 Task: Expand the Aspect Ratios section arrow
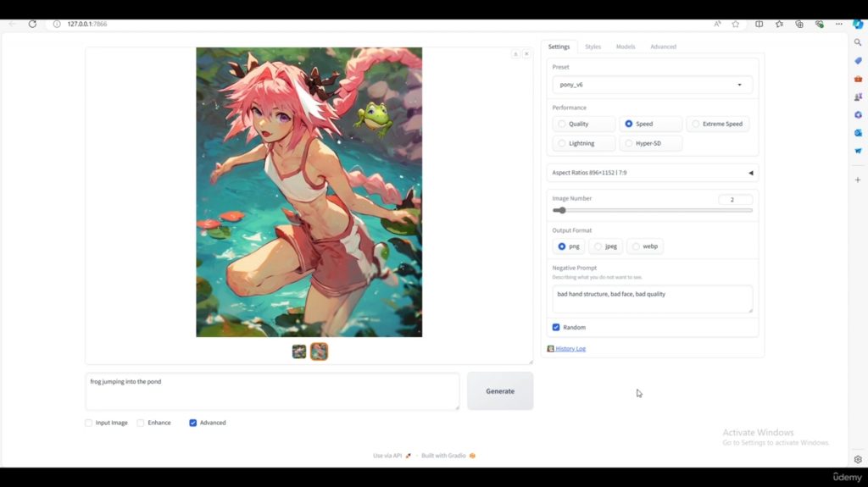click(x=751, y=173)
